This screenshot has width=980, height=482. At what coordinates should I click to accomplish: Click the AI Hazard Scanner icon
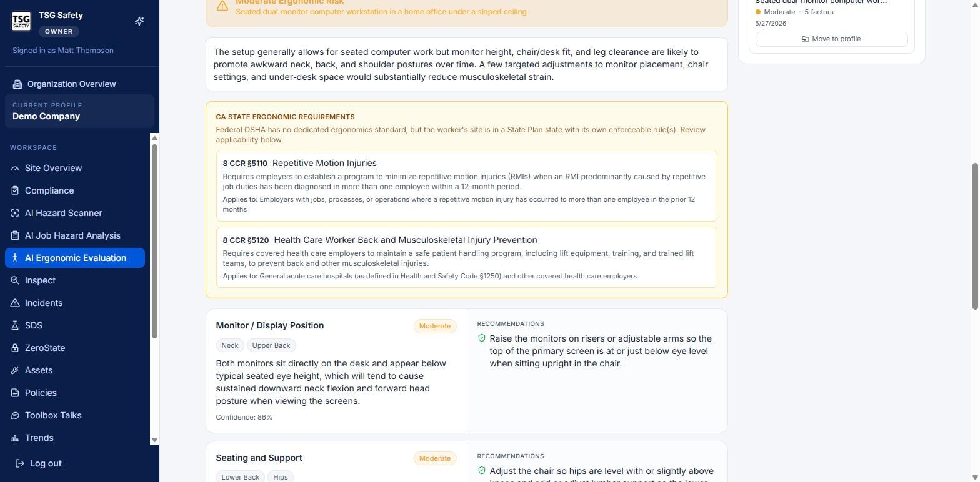pos(15,213)
